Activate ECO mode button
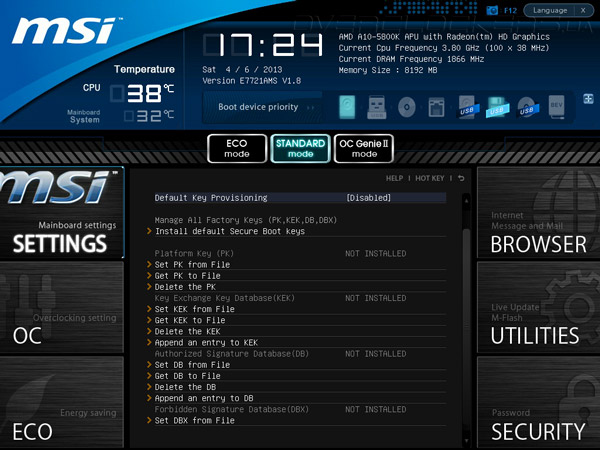 pyautogui.click(x=237, y=148)
